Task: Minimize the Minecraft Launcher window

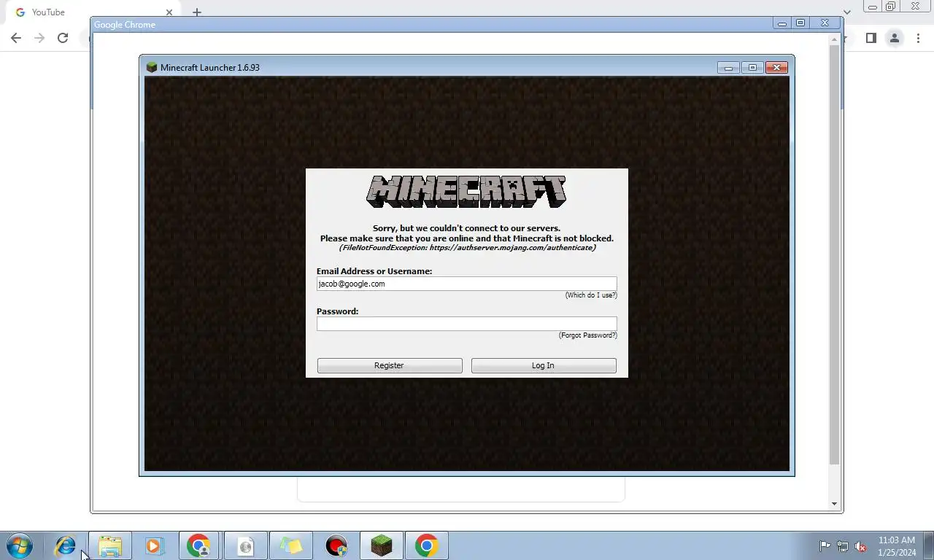Action: click(728, 67)
